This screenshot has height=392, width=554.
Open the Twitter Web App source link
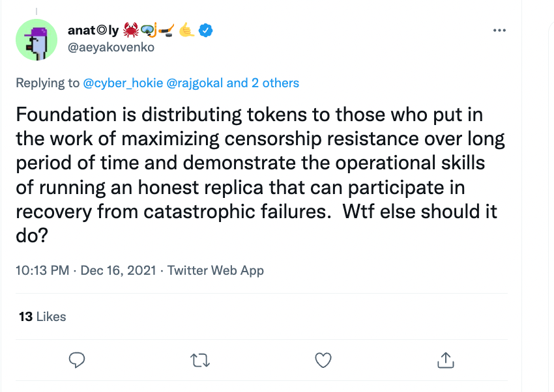tap(216, 270)
